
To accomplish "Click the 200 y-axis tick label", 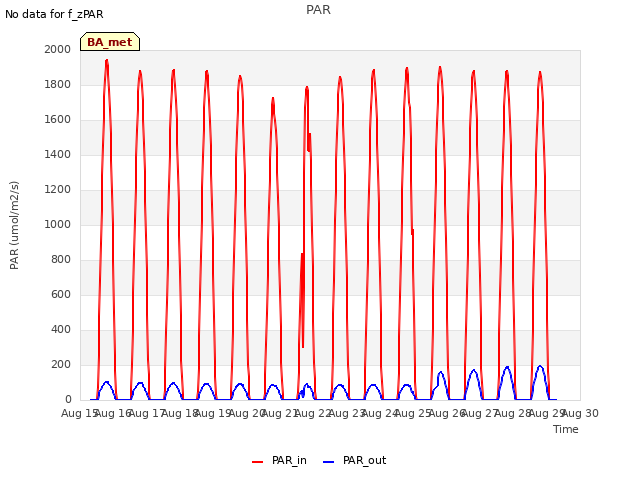I will pyautogui.click(x=61, y=364).
